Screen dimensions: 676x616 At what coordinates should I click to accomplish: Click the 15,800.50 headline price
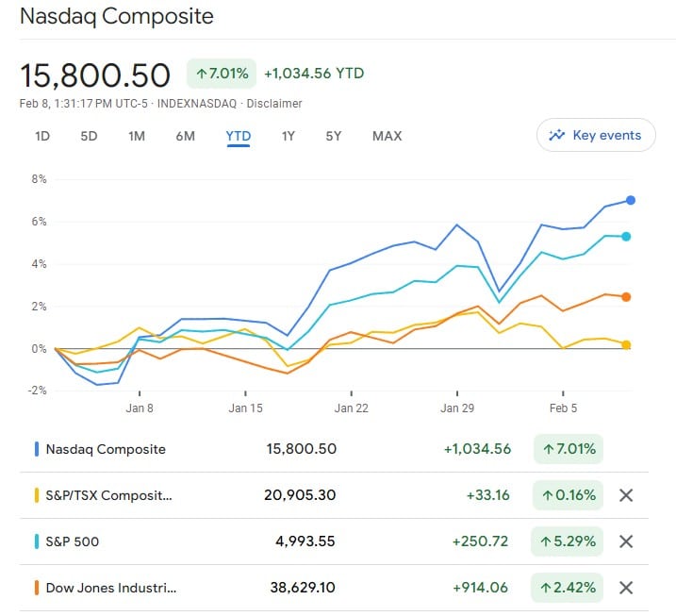point(95,75)
